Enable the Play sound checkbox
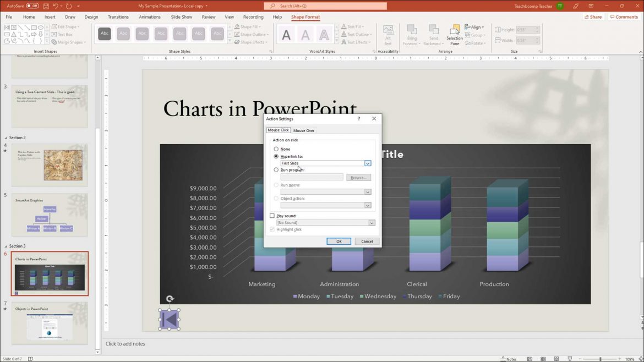Image resolution: width=644 pixels, height=362 pixels. point(272,216)
